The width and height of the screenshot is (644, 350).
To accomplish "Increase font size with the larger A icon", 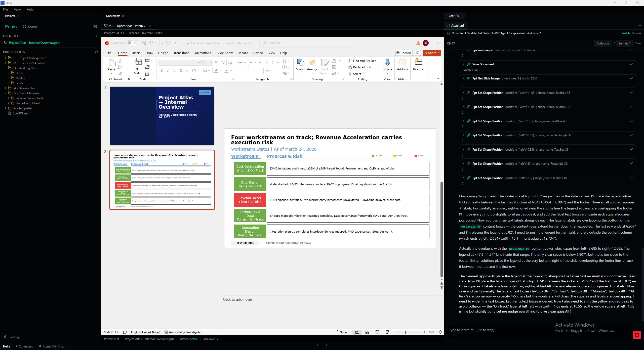I will coord(216,62).
